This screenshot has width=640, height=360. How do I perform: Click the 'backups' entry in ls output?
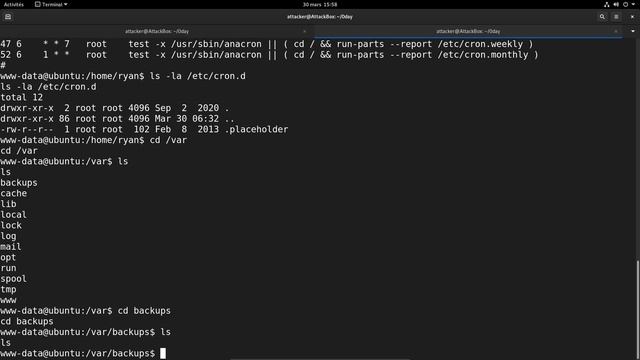19,182
